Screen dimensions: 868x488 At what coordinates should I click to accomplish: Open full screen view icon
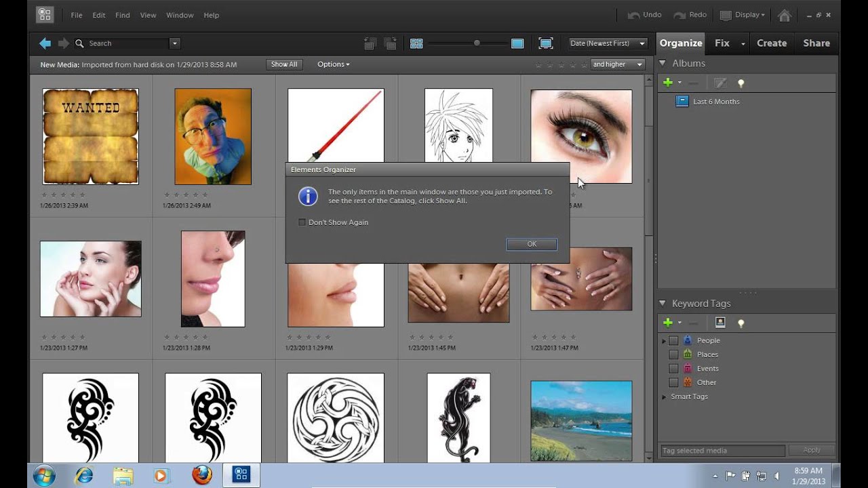pyautogui.click(x=546, y=43)
